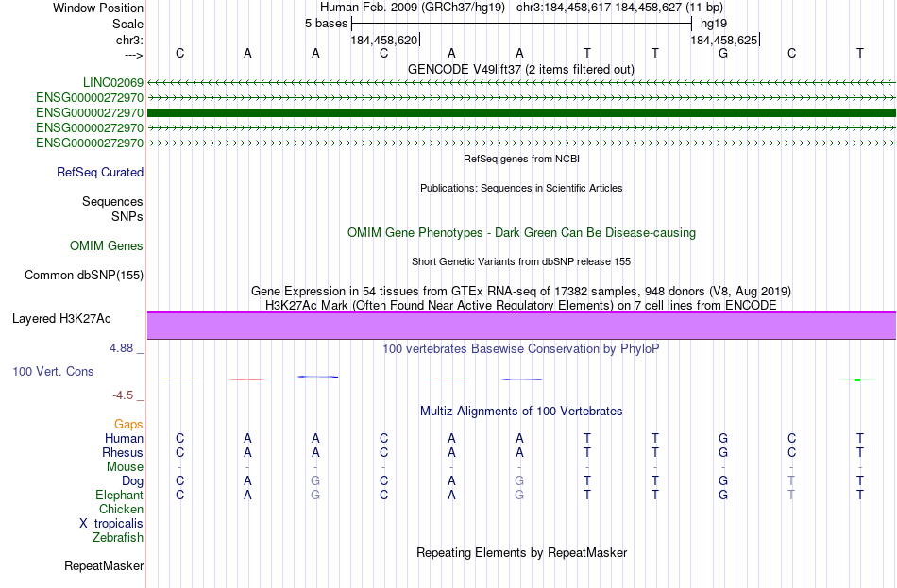Viewport: 897px width, 588px height.
Task: Select the Dog alignment row label
Action: (x=133, y=481)
